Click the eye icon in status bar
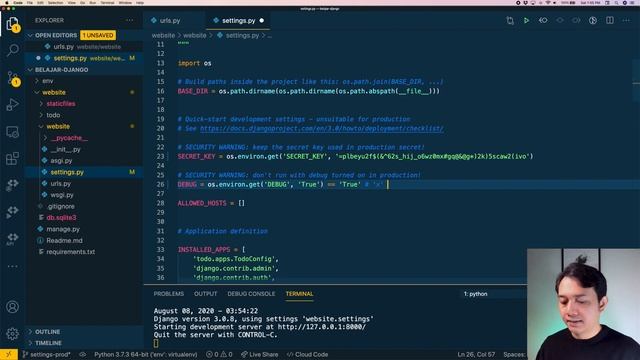The height and width of the screenshot is (360, 640). click(82, 354)
